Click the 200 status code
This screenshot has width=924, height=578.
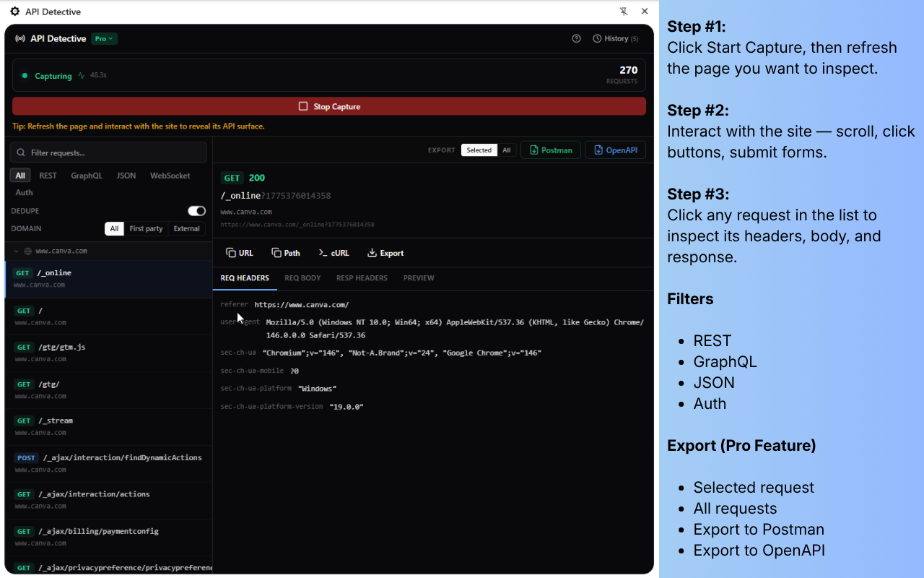(x=257, y=178)
